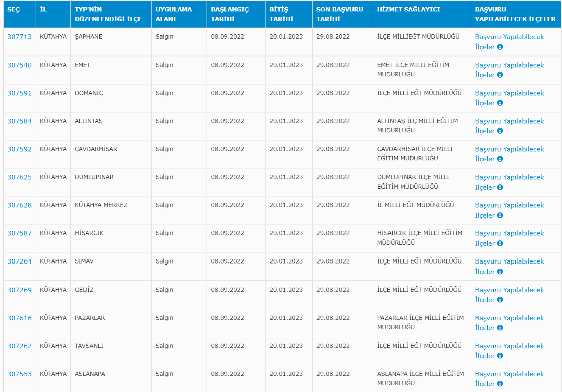Viewport: 562px width, 392px height.
Task: Open record 307540 for EMET
Action: tap(20, 65)
